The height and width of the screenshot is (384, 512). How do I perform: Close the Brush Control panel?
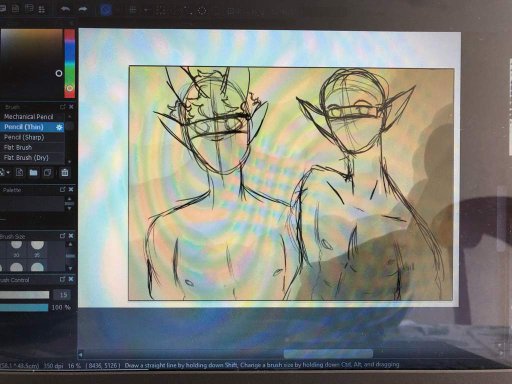(71, 279)
